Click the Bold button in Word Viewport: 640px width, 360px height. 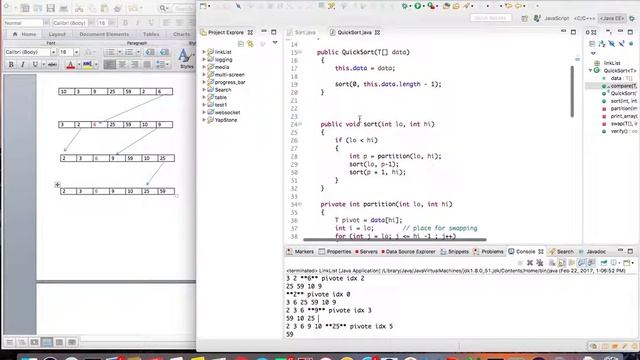click(11, 64)
